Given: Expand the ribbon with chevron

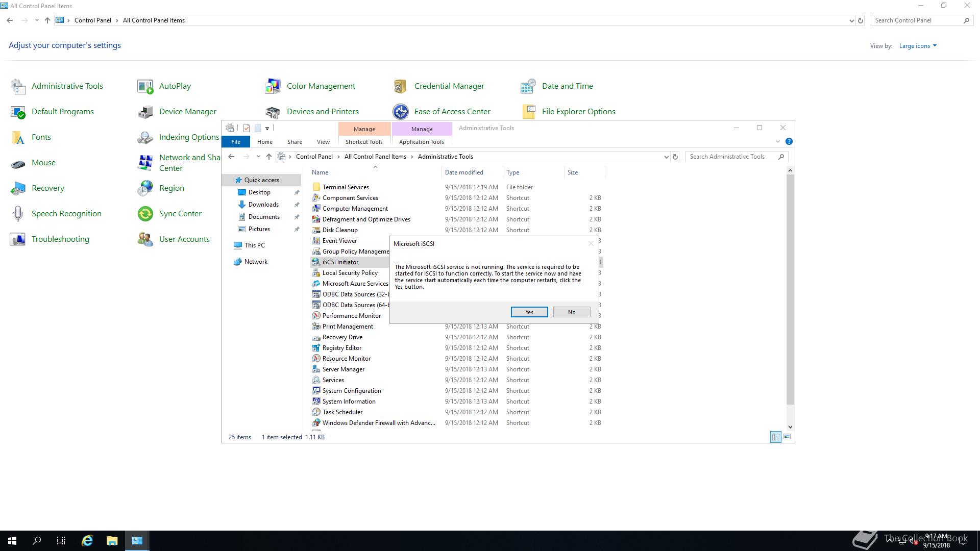Looking at the screenshot, I should (x=777, y=142).
